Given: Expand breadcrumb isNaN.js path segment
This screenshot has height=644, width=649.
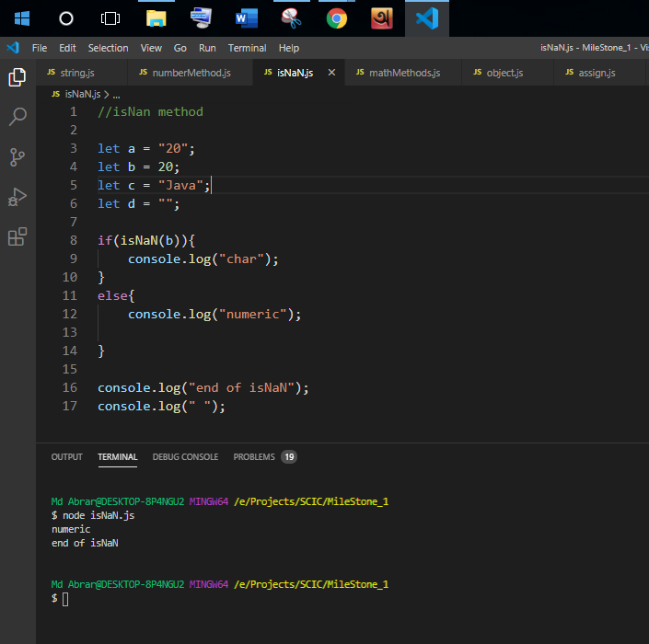Looking at the screenshot, I should pyautogui.click(x=83, y=94).
